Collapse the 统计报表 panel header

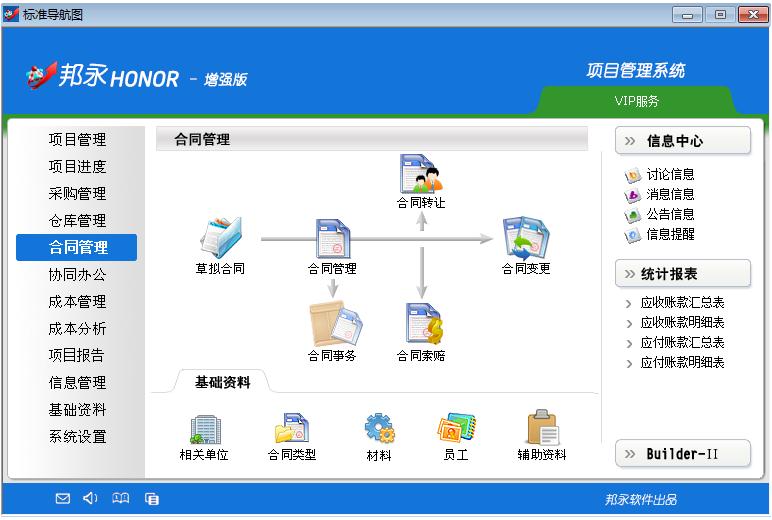click(x=683, y=274)
